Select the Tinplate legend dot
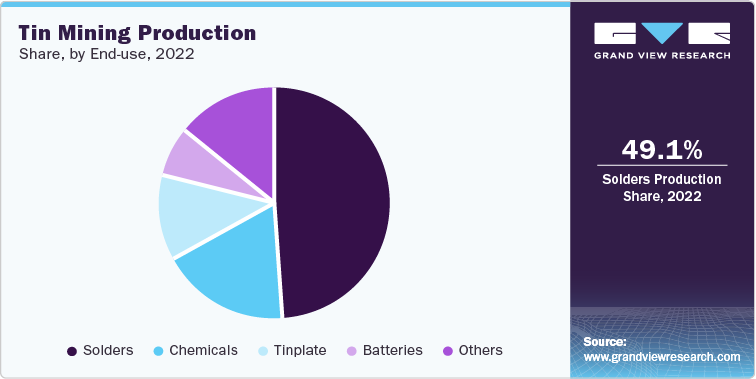This screenshot has height=379, width=756. [x=262, y=351]
